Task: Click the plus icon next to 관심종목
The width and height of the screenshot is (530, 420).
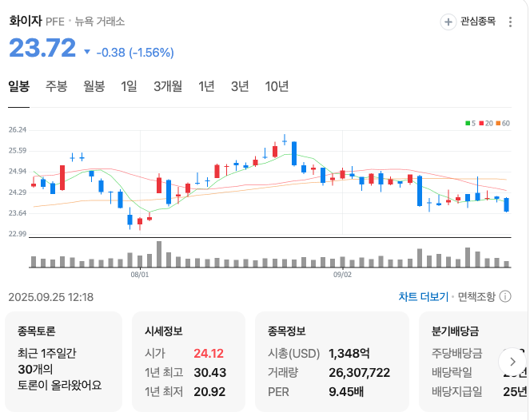Action: [x=448, y=22]
